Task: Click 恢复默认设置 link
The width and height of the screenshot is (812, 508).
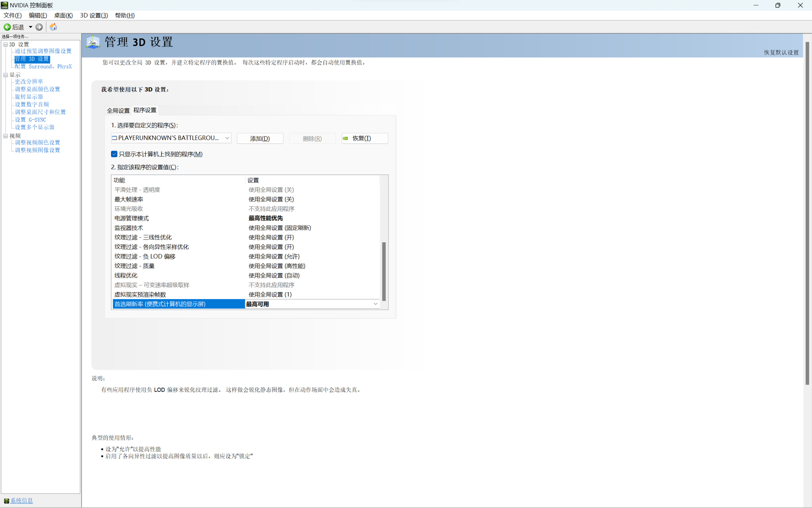Action: click(781, 53)
